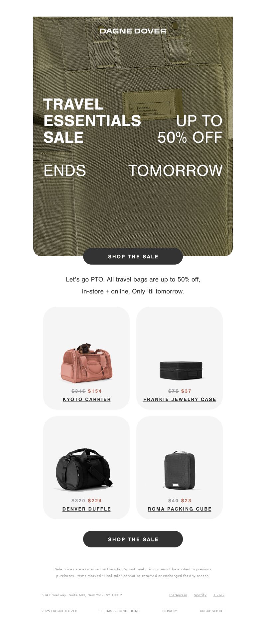The image size is (266, 644).
Task: Click the top Shop the Sale button
Action: [x=133, y=256]
